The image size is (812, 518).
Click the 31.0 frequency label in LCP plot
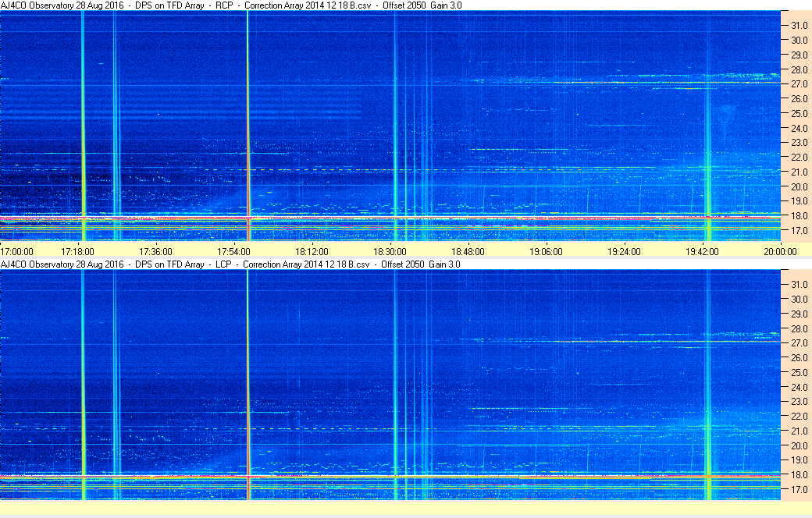tap(799, 285)
